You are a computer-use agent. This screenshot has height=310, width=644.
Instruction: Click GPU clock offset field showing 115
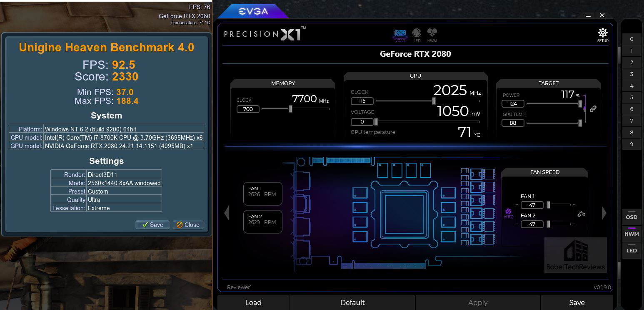click(x=362, y=101)
